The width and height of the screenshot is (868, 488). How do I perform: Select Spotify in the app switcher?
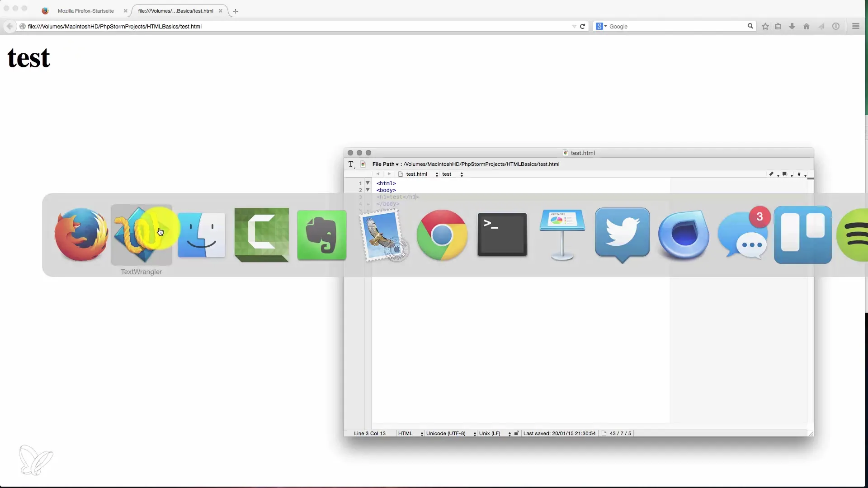852,235
